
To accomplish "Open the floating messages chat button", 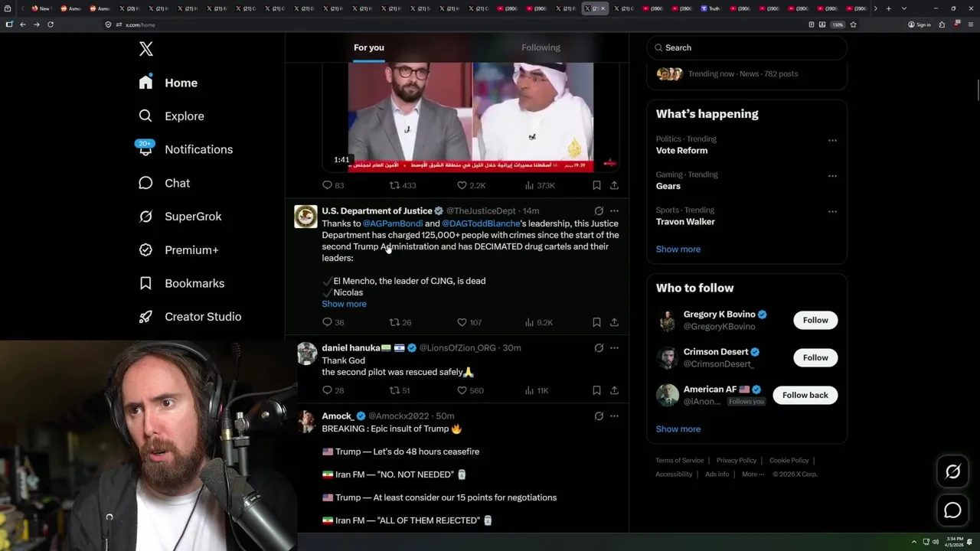I will [952, 510].
